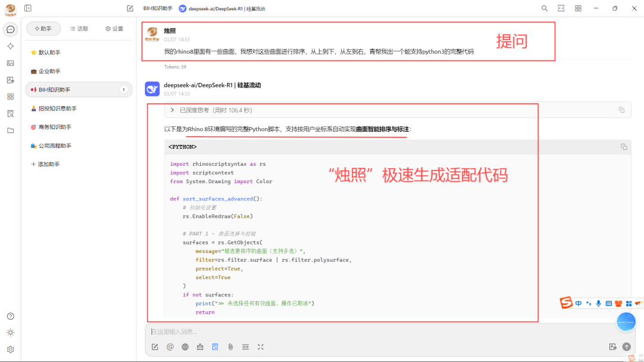Click the Tokens: 59 label
The width and height of the screenshot is (644, 362).
pos(175,67)
